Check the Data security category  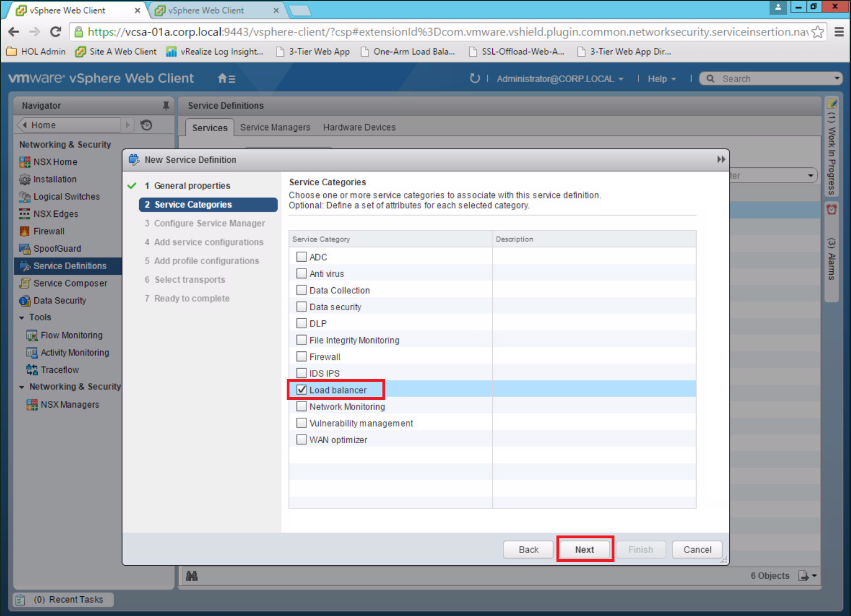pyautogui.click(x=302, y=307)
